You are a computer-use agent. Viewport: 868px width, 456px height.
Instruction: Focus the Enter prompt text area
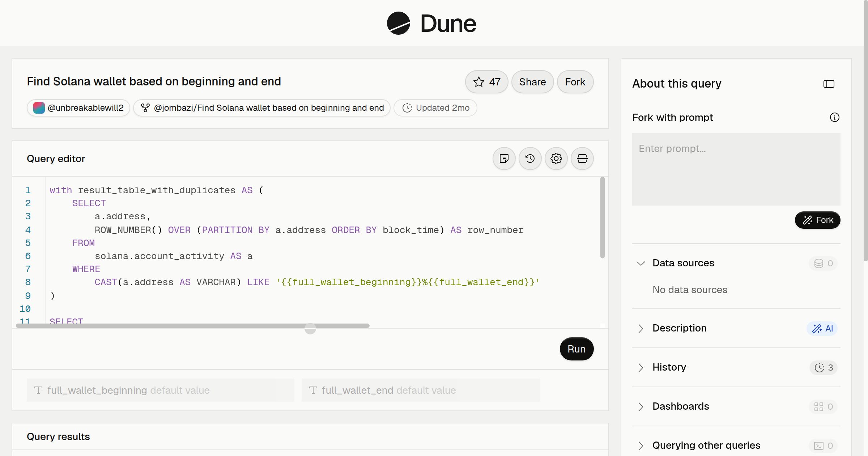click(x=736, y=169)
